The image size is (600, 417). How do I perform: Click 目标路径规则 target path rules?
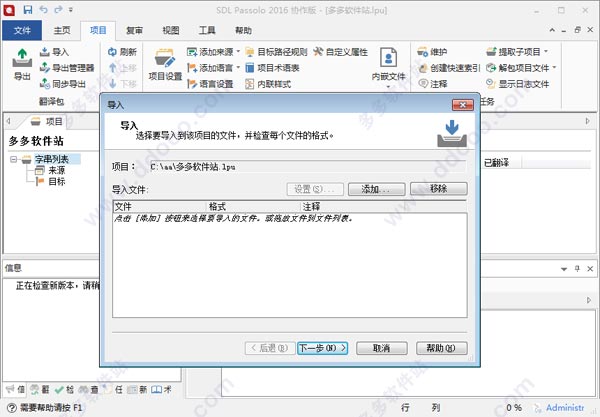coord(276,52)
